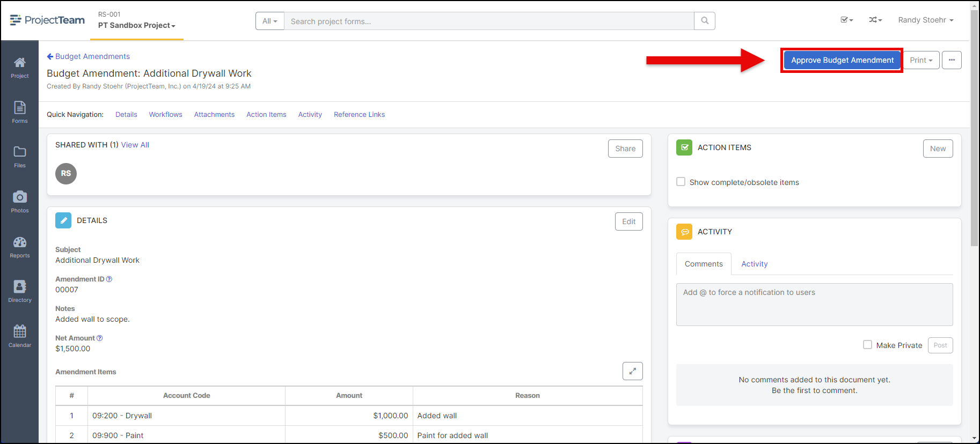Click the 00007 amendment ID value
The height and width of the screenshot is (444, 980).
[x=67, y=290]
